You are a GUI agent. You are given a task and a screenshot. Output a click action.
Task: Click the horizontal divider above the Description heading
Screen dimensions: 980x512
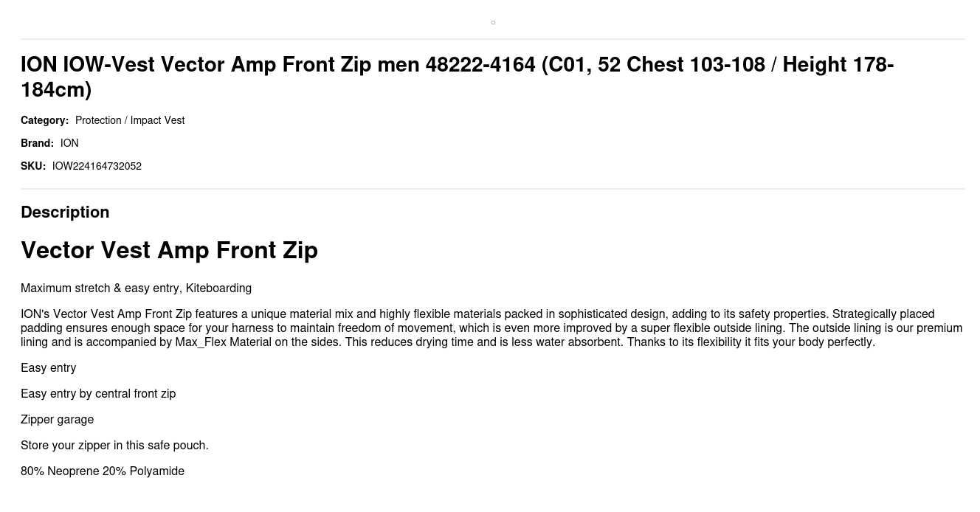tap(493, 189)
